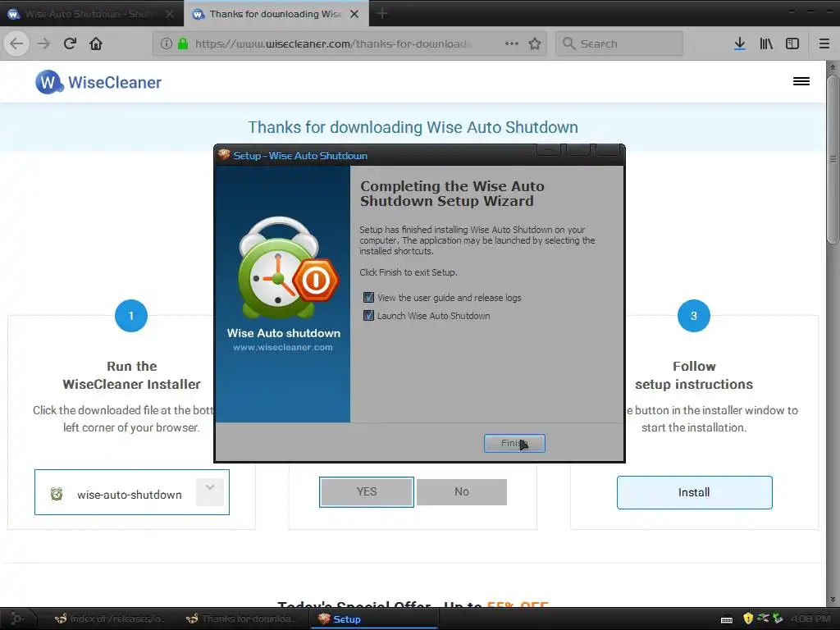Screen dimensions: 840x630
Task: Click the Setup dialog title bar icon
Action: coord(224,155)
